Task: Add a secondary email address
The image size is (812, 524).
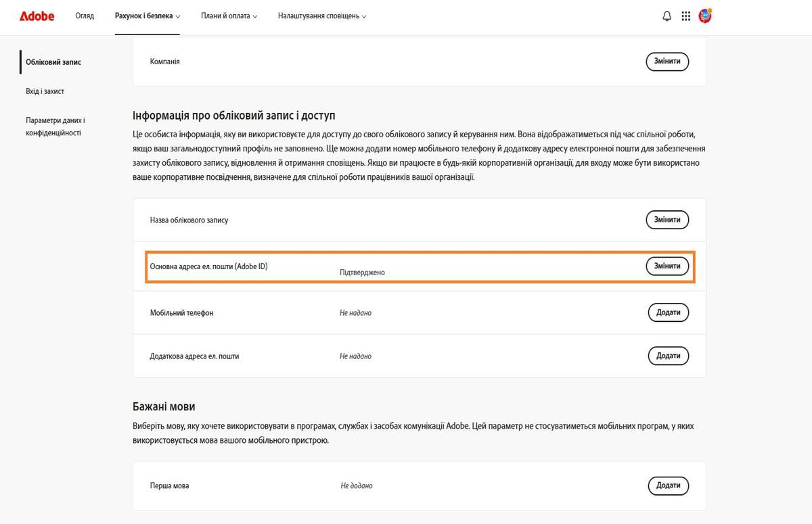Action: pyautogui.click(x=668, y=356)
